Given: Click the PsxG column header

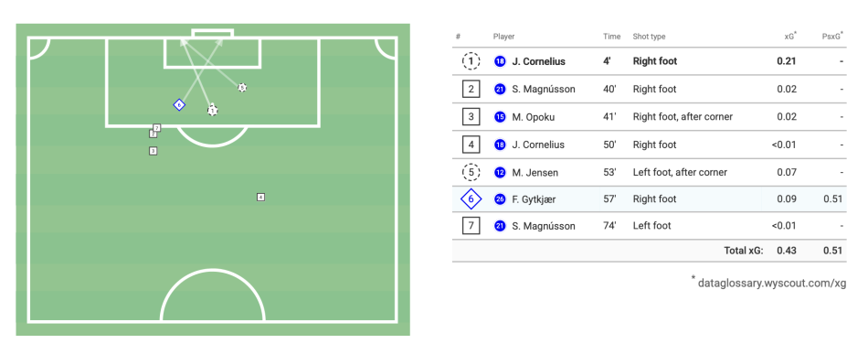Looking at the screenshot, I should tap(832, 37).
